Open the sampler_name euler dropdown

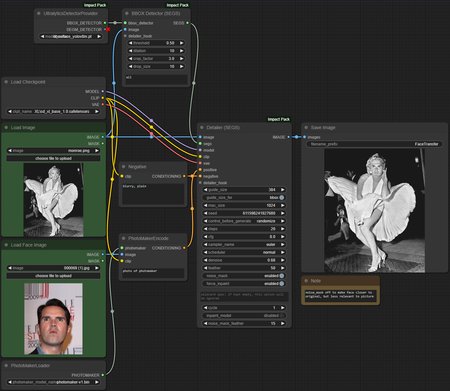[x=244, y=245]
